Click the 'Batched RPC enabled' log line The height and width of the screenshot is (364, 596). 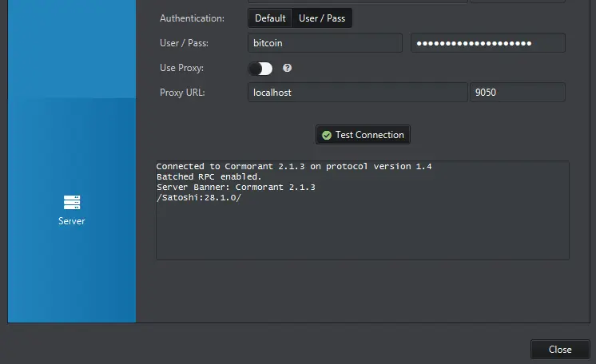point(209,177)
